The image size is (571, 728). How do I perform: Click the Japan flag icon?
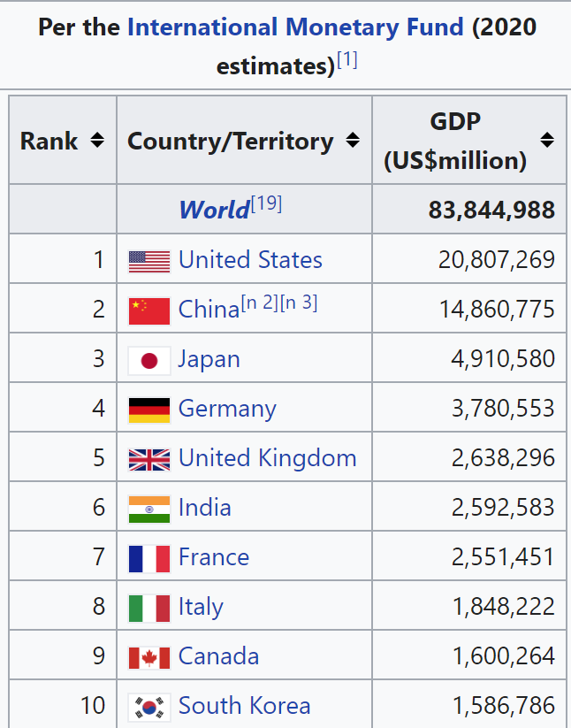(x=148, y=359)
